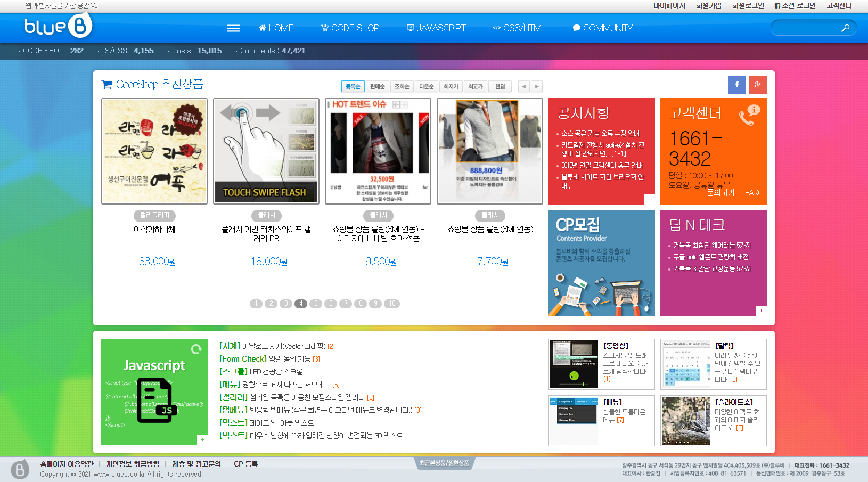This screenshot has height=482, width=868.
Task: Open 마이페이지 link
Action: pos(669,5)
